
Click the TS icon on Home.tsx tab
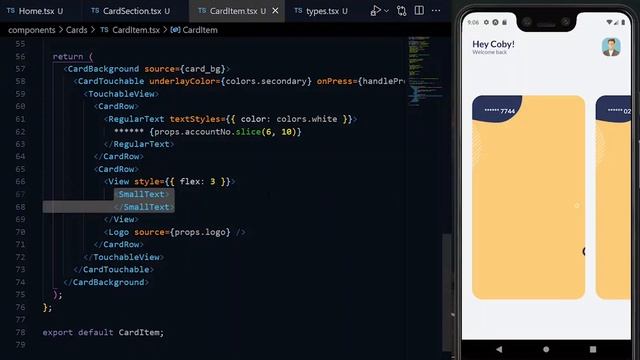pyautogui.click(x=11, y=11)
